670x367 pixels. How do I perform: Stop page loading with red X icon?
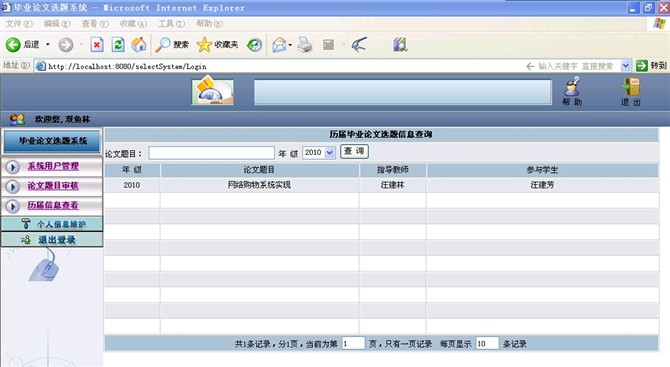[97, 44]
